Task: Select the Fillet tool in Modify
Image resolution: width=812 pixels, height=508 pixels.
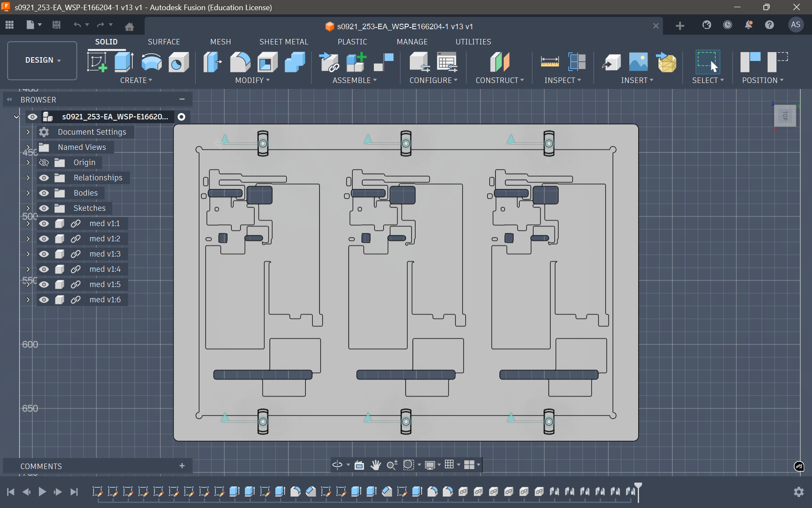Action: coord(240,62)
